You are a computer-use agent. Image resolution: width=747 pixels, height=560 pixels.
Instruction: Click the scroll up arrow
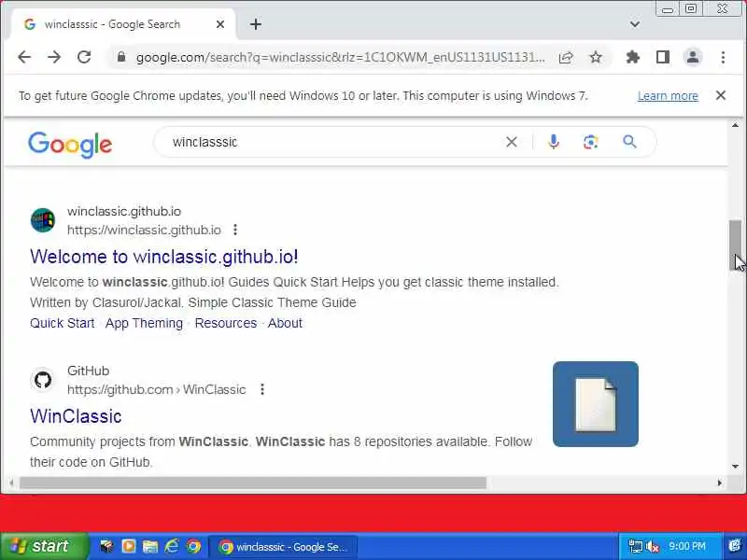[x=735, y=125]
